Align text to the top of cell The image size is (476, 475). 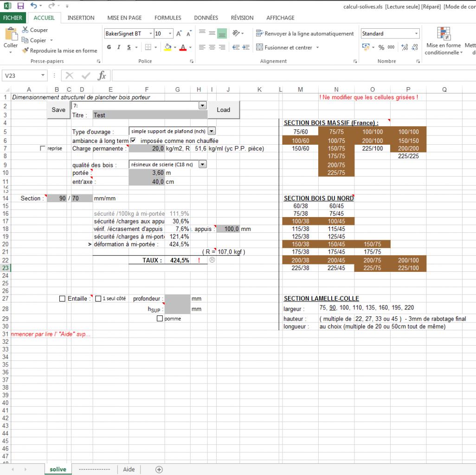pos(202,33)
